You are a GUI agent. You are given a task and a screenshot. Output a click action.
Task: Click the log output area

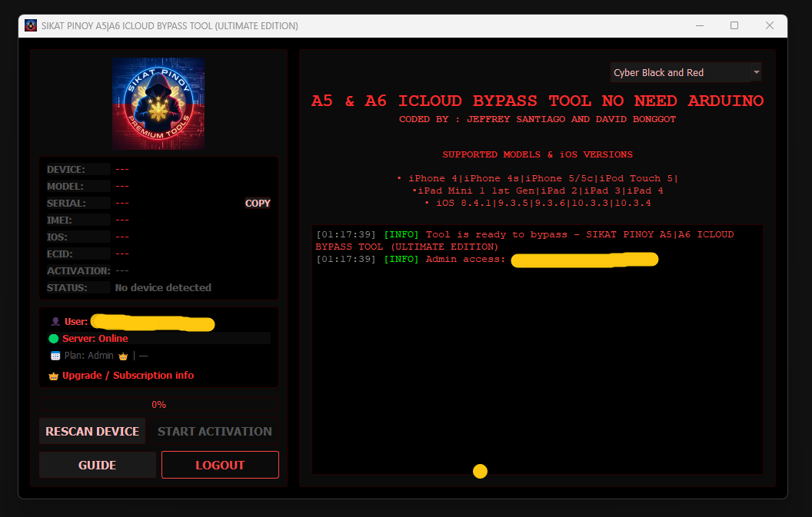click(x=537, y=350)
